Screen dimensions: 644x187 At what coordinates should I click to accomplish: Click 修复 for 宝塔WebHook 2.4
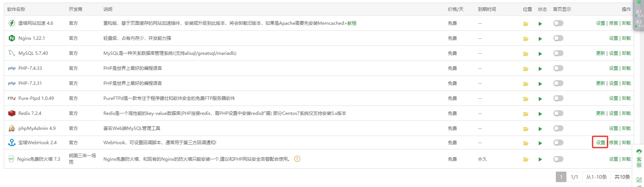(614, 143)
